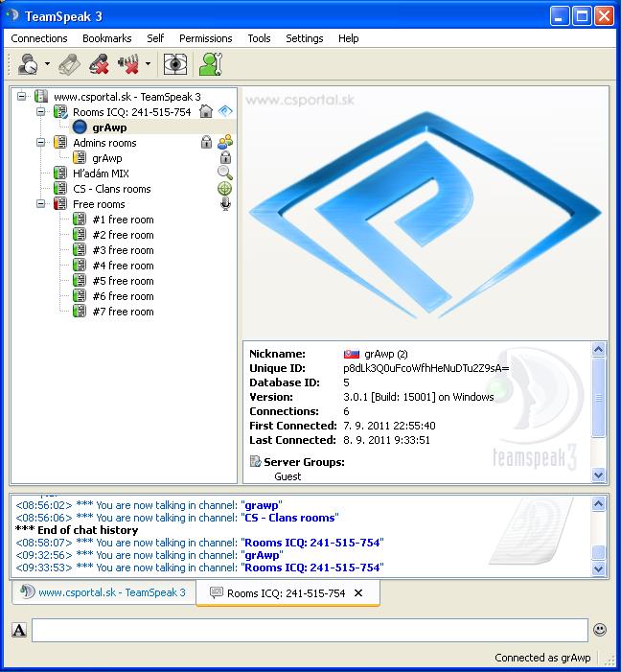Collapse the Admins rooms channel
Viewport: 621px width, 672px height.
click(x=41, y=143)
